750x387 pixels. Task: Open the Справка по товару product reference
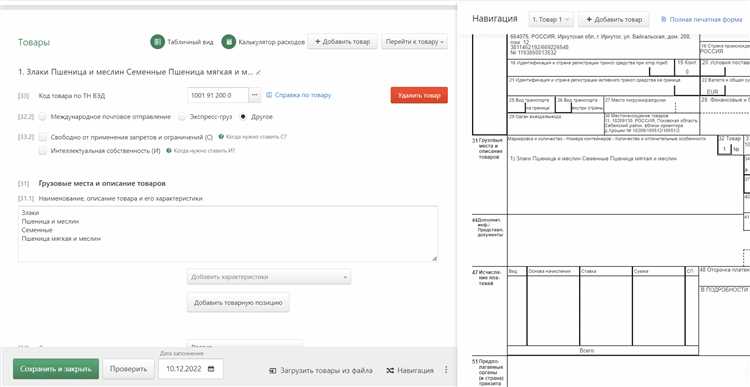pos(298,95)
